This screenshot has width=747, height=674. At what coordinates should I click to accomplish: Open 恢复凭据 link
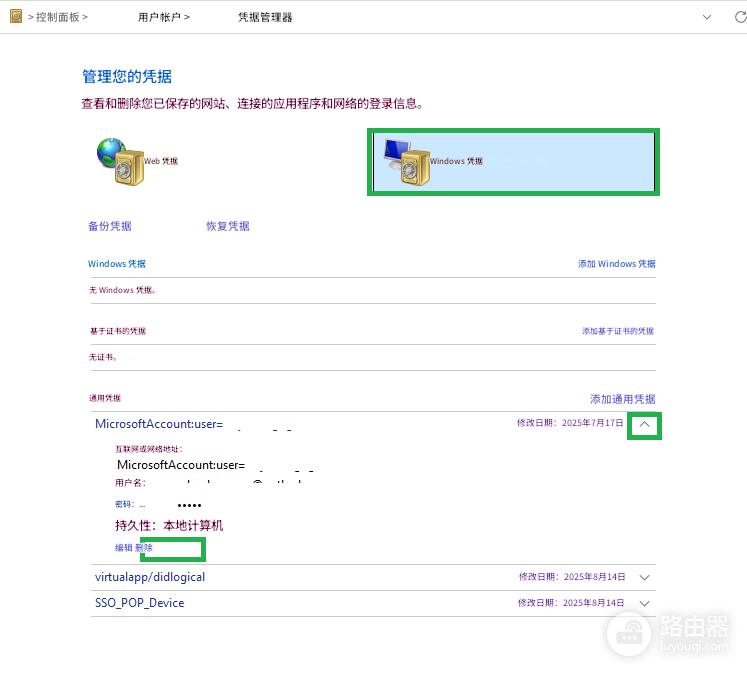click(x=228, y=226)
